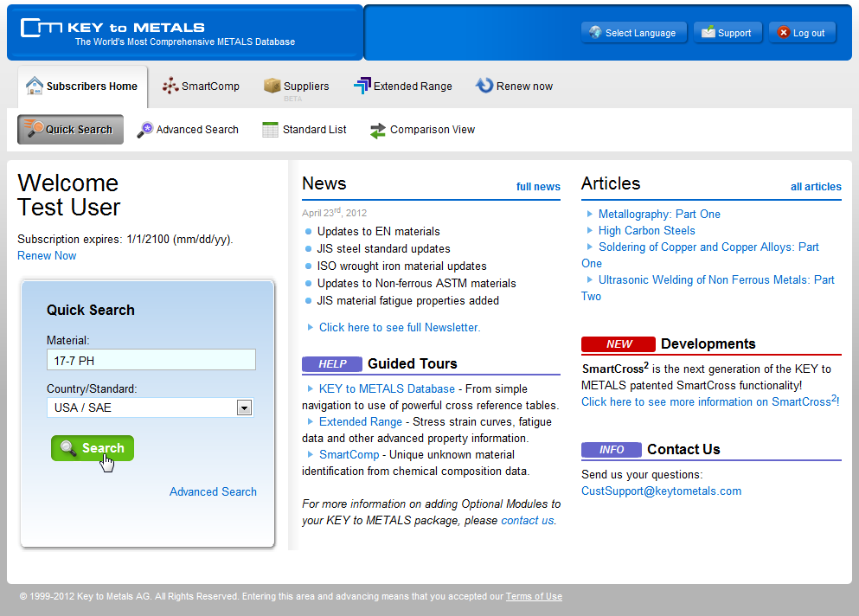This screenshot has height=616, width=859.
Task: Click the magnifier icon on green Search button
Action: point(68,448)
